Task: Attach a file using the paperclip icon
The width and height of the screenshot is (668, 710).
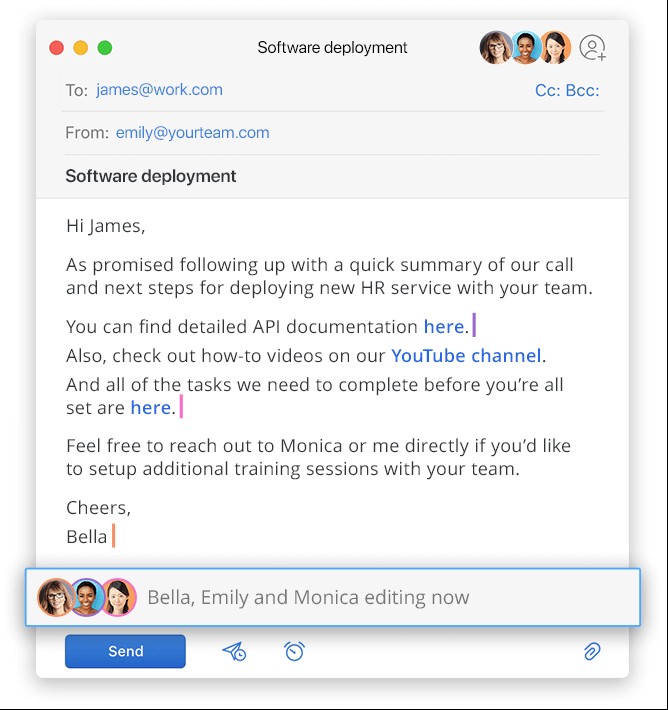Action: click(x=592, y=652)
